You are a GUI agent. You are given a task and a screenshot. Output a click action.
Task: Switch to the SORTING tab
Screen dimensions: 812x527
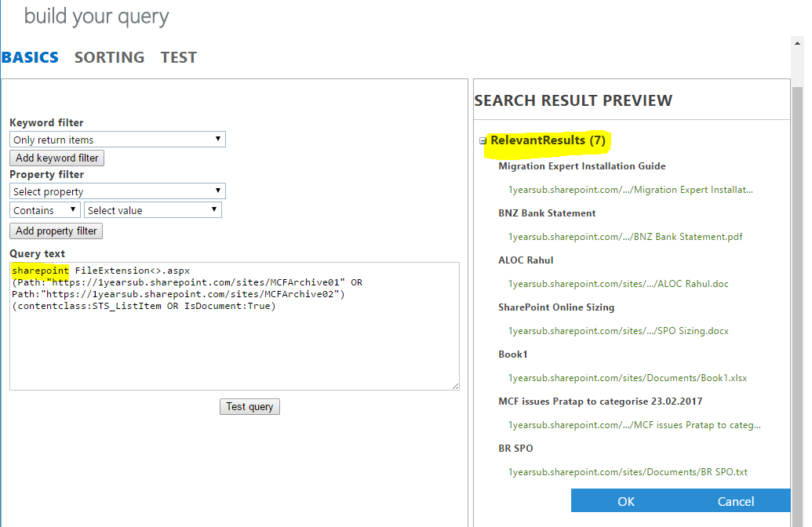pos(109,56)
